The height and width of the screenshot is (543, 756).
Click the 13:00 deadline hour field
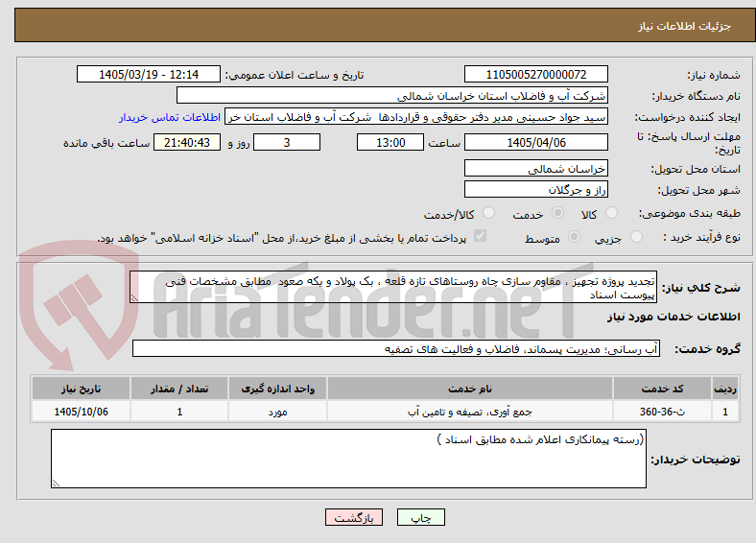click(x=390, y=142)
